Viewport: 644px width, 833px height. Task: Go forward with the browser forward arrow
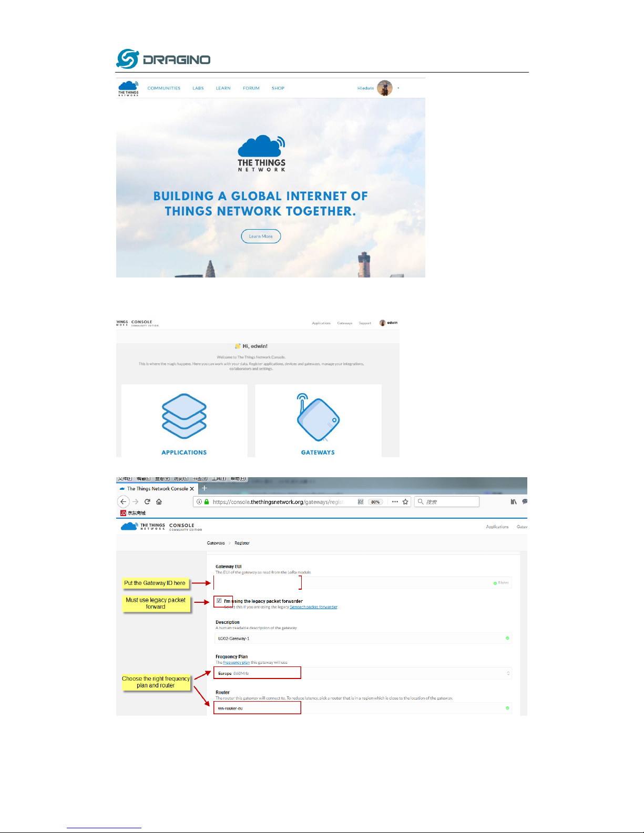tap(136, 502)
